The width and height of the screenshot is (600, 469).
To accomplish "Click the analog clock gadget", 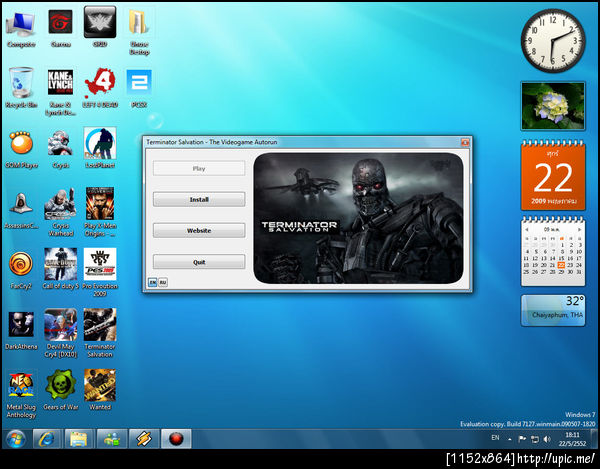I will [553, 41].
